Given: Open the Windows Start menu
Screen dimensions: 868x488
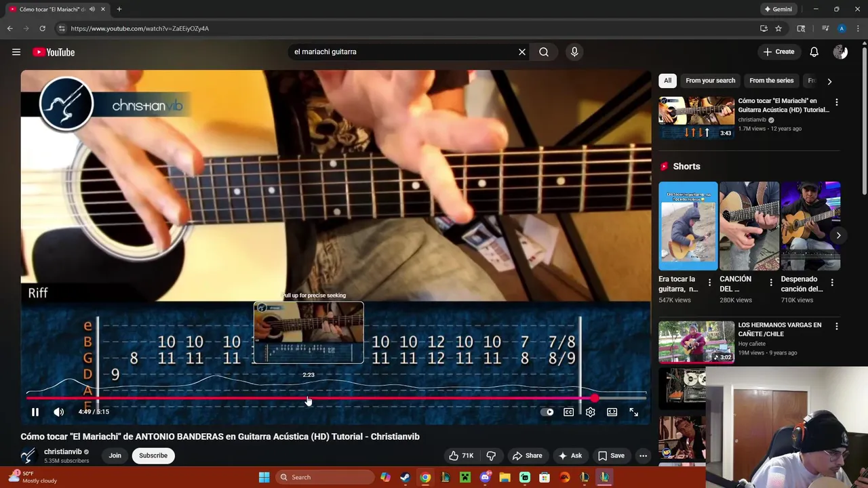Looking at the screenshot, I should pos(264,477).
